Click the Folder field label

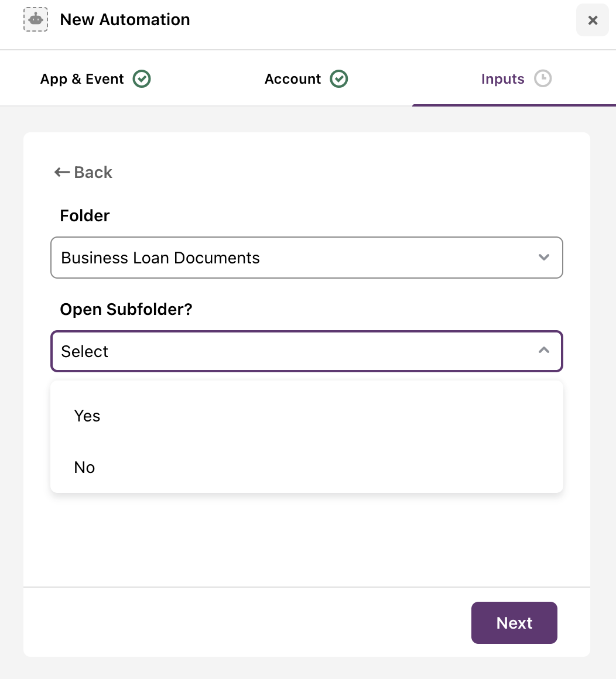(x=85, y=215)
